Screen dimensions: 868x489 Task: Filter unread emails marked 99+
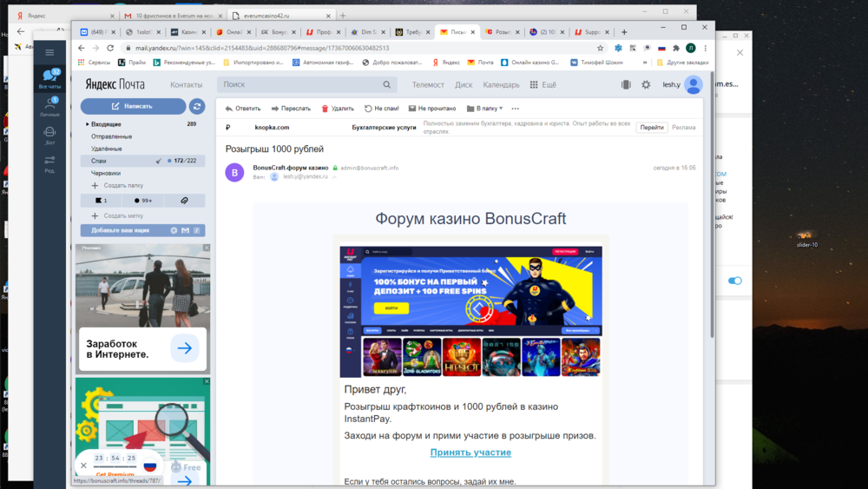coord(143,201)
